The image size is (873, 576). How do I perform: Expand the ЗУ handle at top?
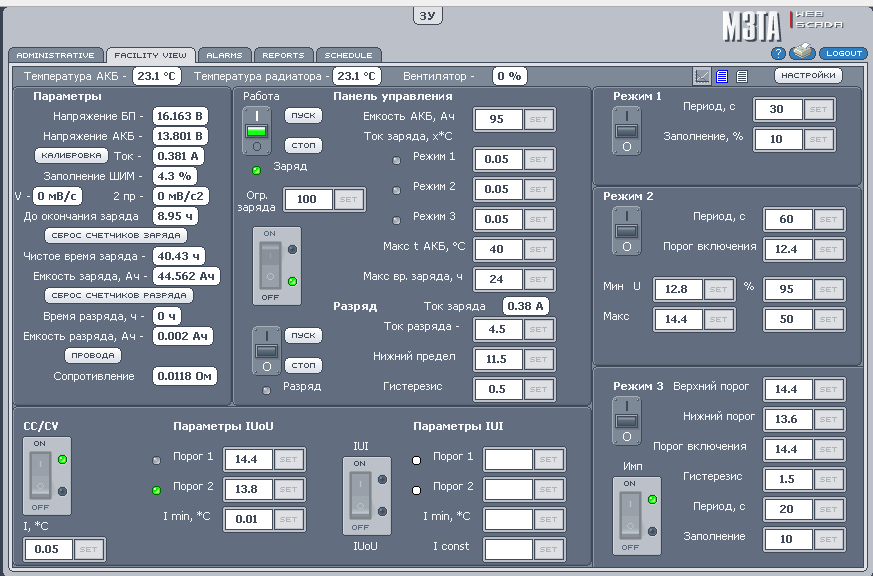click(x=427, y=15)
